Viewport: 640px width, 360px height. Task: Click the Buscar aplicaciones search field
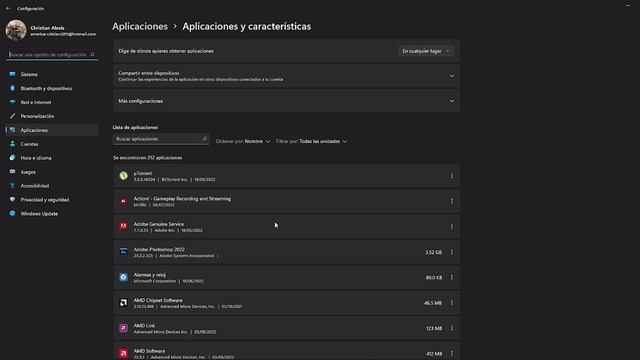click(x=161, y=139)
